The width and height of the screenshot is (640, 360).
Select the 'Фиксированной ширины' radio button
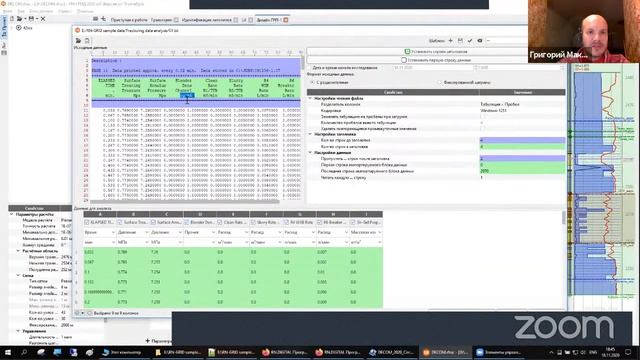pyautogui.click(x=440, y=82)
